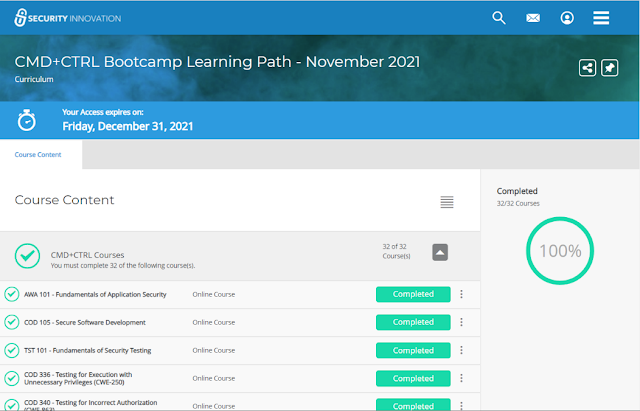Viewport: 640px width, 411px height.
Task: Open AWA 101 Fundamentals of Application Security
Action: pos(95,294)
